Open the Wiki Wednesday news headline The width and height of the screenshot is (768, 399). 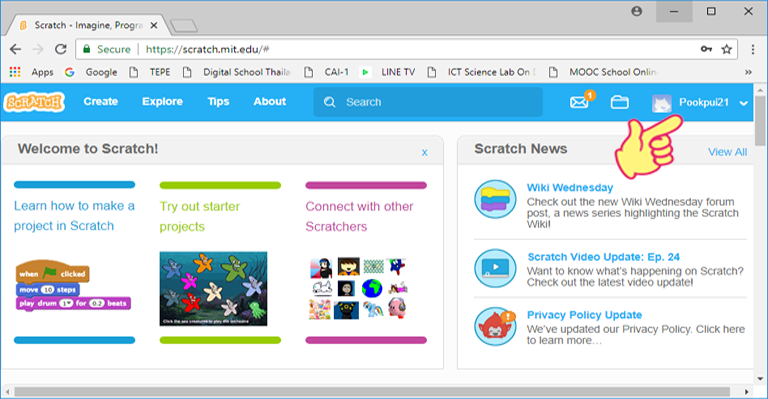(570, 188)
